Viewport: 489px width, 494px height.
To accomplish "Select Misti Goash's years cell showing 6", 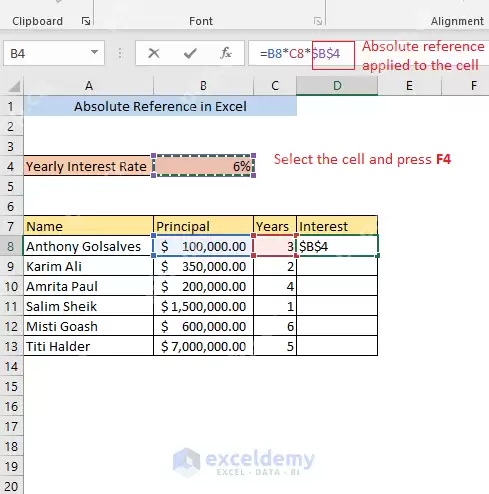I will (x=275, y=326).
